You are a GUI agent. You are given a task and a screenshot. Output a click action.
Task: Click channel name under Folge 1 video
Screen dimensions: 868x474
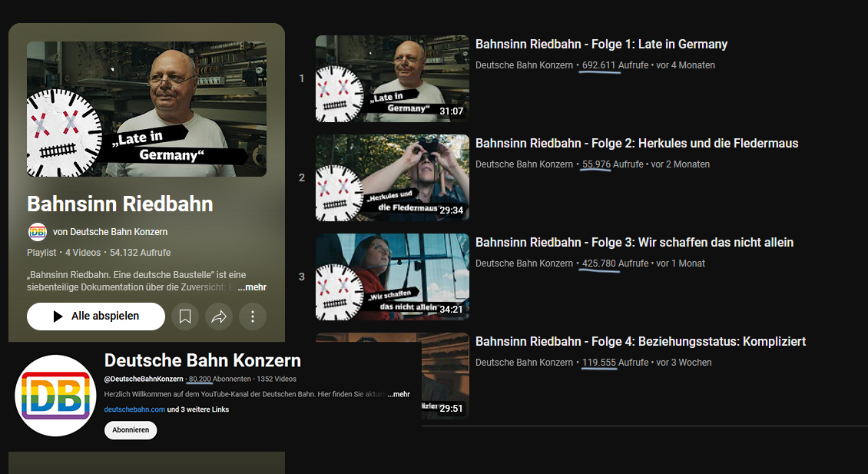(x=524, y=65)
